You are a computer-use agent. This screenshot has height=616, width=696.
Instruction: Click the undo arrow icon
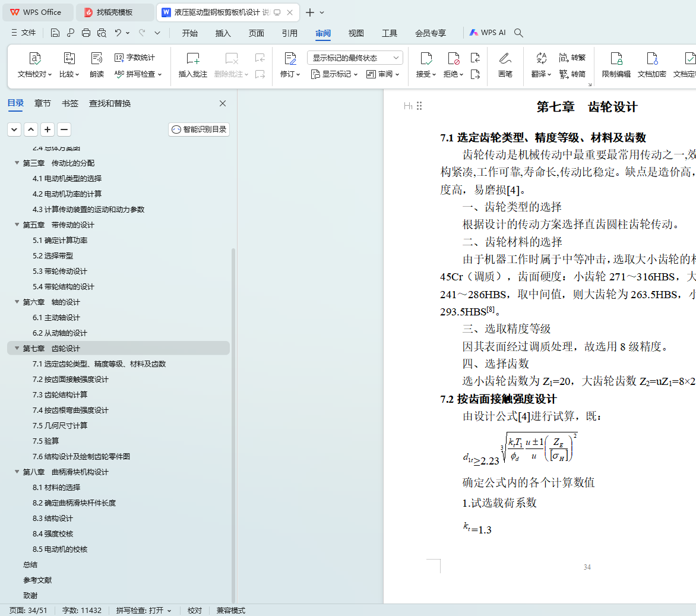click(118, 33)
